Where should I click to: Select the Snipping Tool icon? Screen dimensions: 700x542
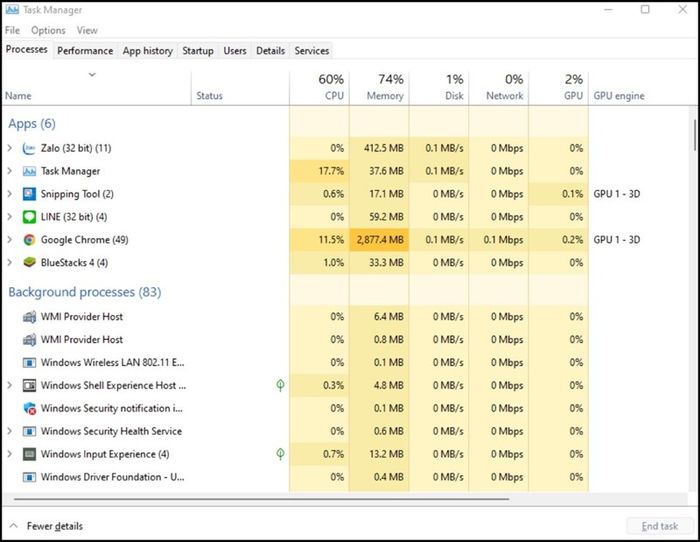point(29,194)
